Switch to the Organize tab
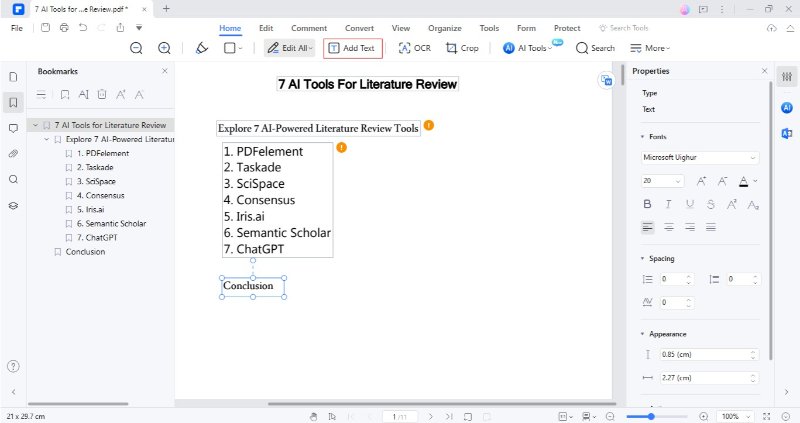 pos(445,28)
